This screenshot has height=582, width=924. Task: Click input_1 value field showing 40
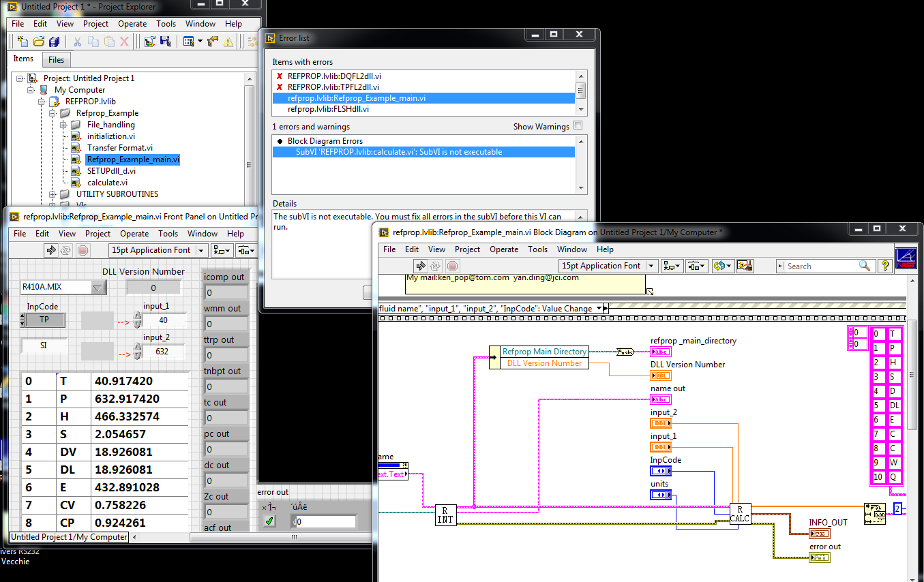[x=164, y=320]
